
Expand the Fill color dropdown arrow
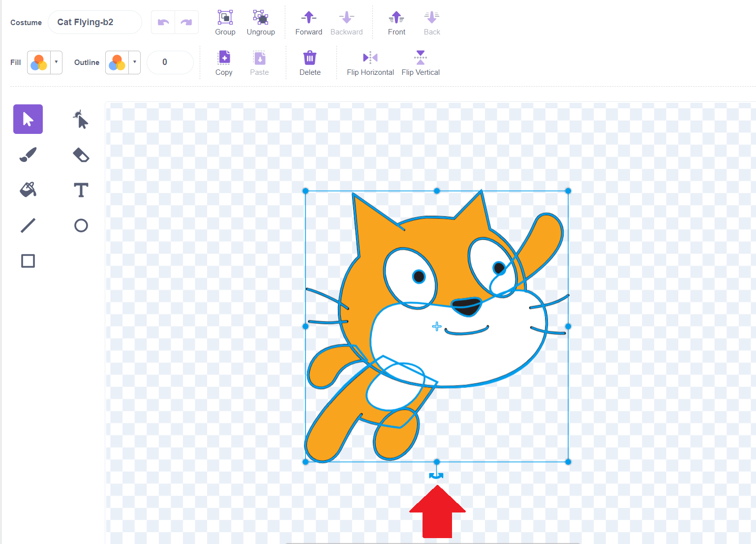[x=57, y=63]
